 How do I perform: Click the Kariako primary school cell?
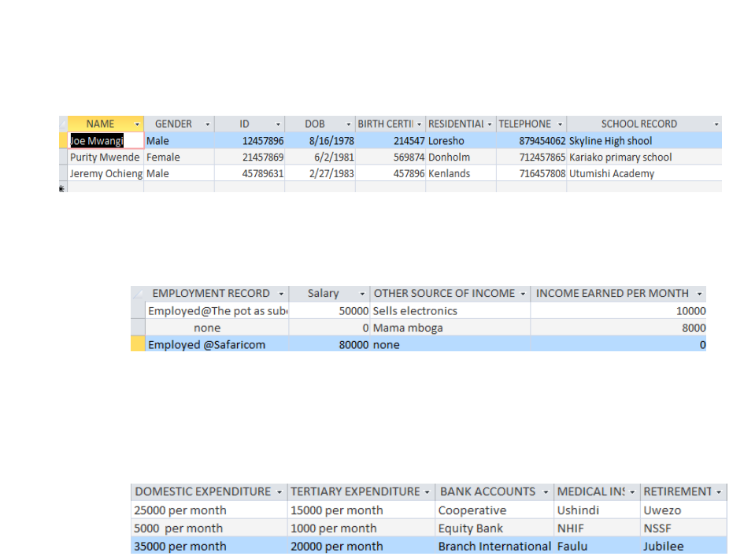pos(620,158)
